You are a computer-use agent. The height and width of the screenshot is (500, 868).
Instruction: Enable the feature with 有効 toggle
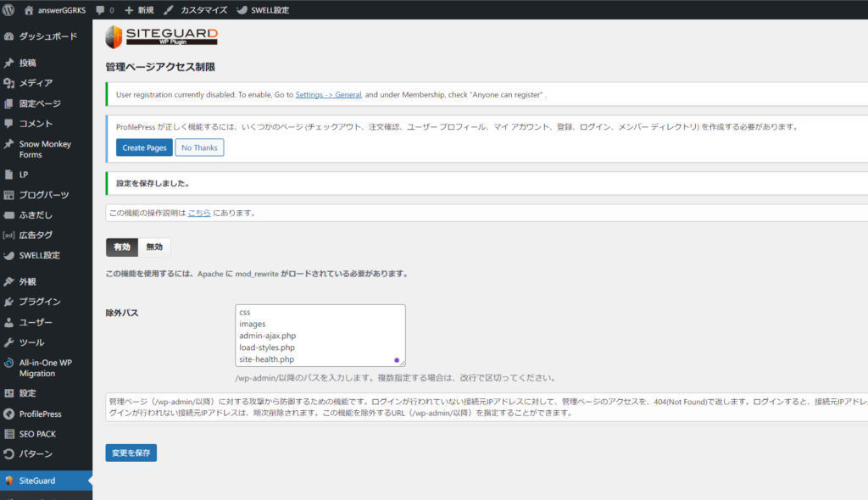coord(122,247)
